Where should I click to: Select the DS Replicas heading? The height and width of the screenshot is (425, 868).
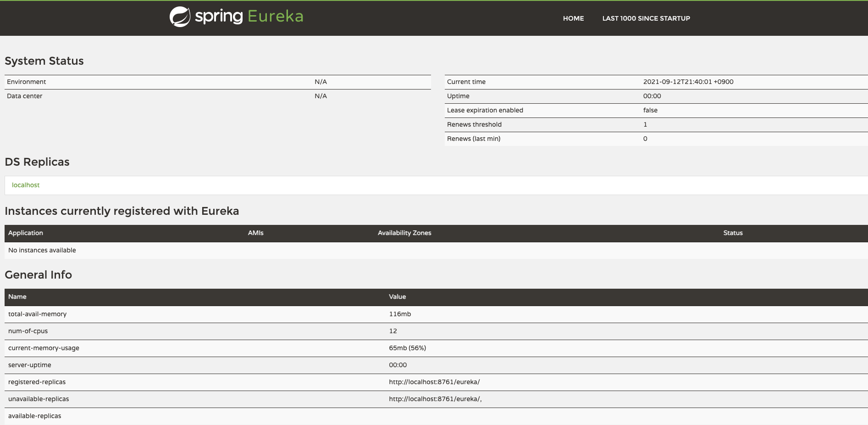point(37,162)
